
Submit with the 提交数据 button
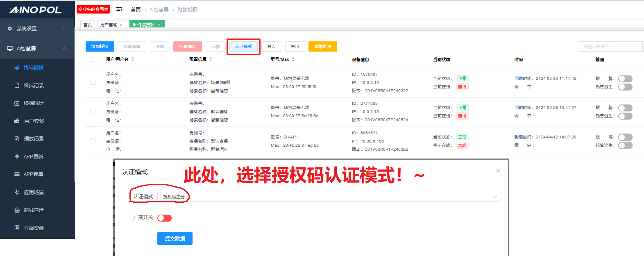click(x=175, y=238)
